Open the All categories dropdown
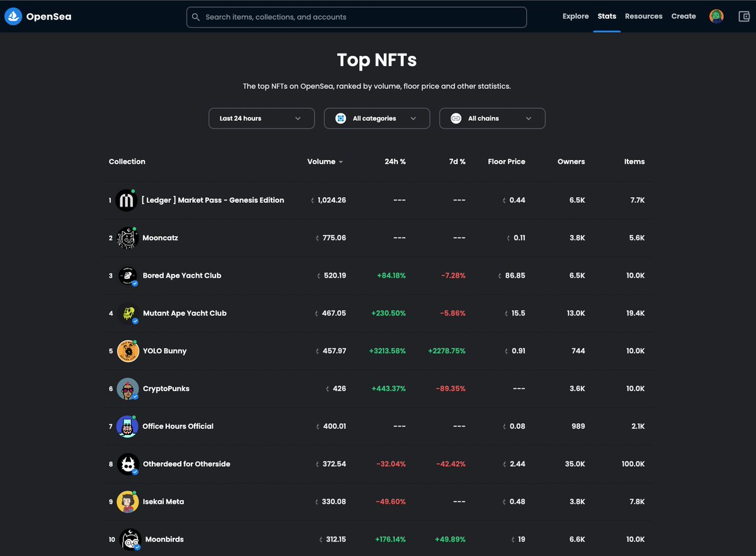Viewport: 756px width, 556px height. pos(377,118)
